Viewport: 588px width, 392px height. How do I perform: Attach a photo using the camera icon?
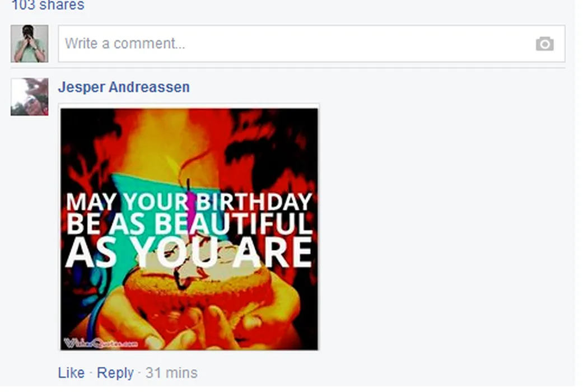[x=544, y=44]
